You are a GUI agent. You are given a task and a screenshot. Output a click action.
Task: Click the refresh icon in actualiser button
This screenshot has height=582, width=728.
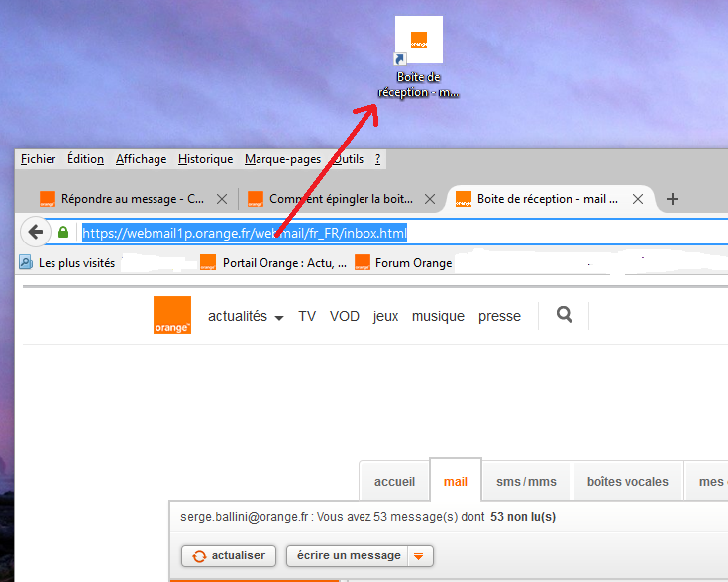point(199,556)
